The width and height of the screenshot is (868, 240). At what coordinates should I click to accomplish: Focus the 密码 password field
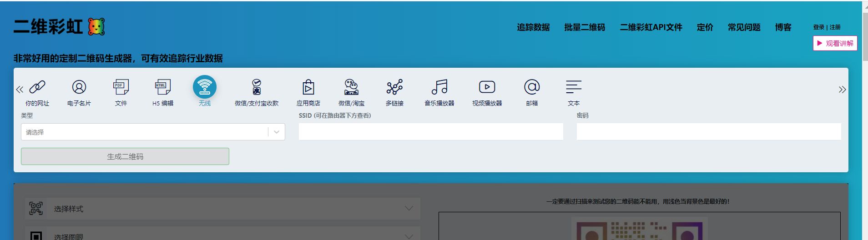(x=709, y=132)
